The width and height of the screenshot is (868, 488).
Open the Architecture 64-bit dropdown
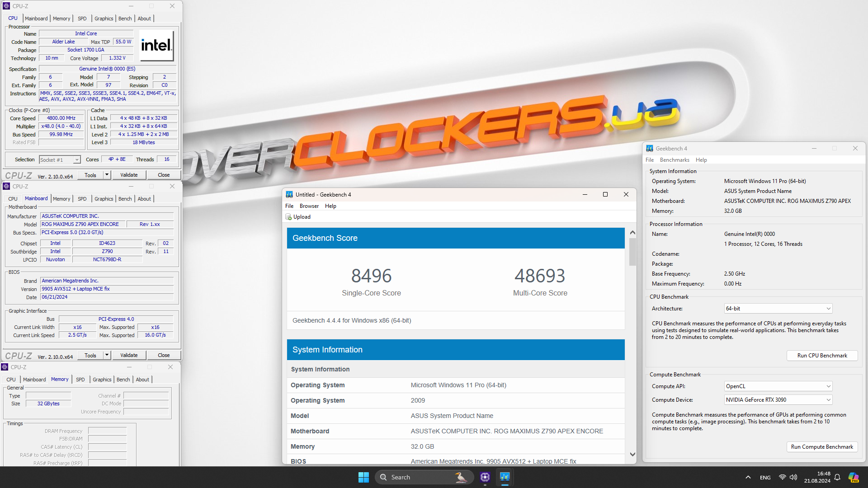point(778,309)
